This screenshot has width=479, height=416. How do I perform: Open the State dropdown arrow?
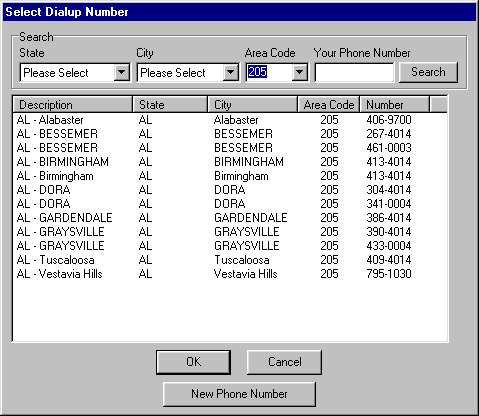click(x=122, y=72)
